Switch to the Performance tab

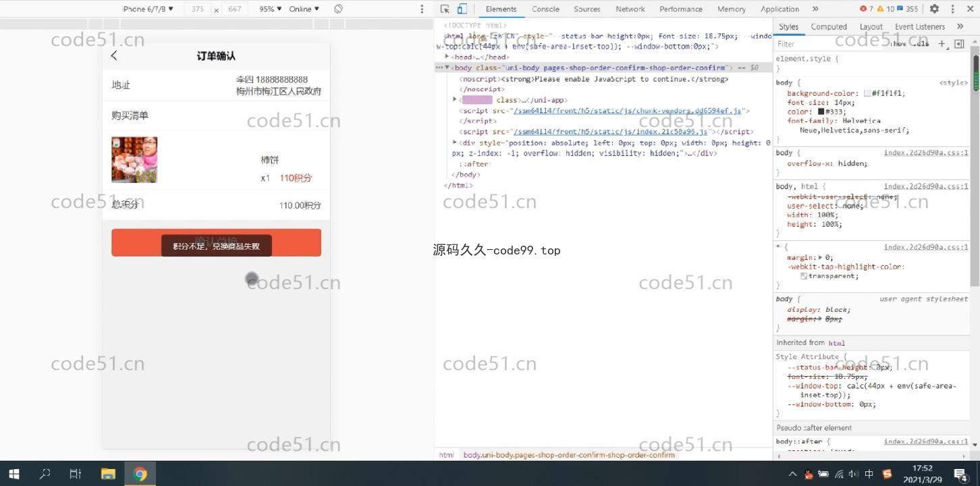[x=680, y=9]
